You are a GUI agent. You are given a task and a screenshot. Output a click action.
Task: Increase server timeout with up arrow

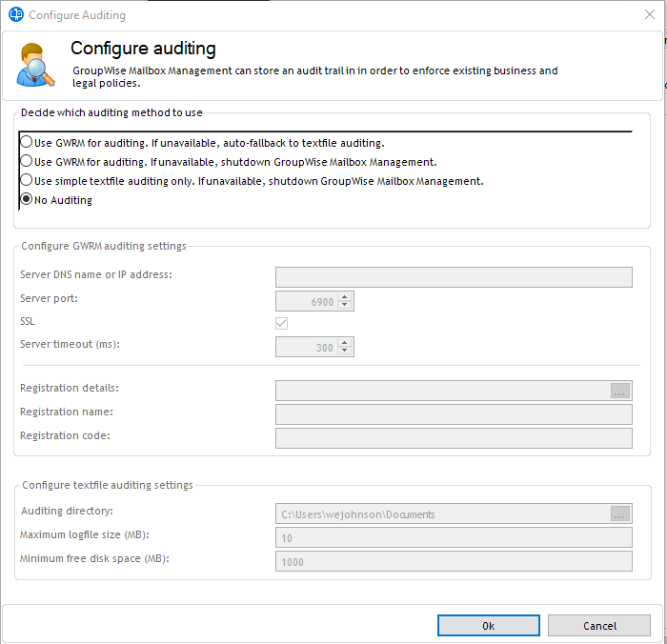point(345,343)
